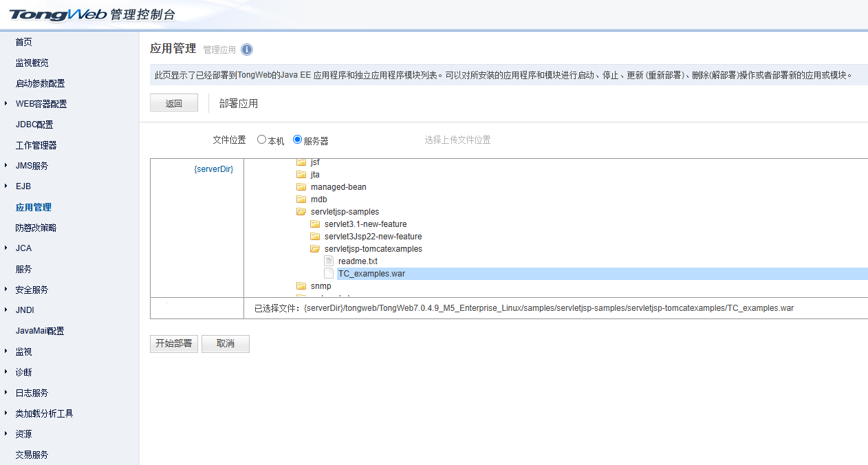The width and height of the screenshot is (868, 465).
Task: Click the 部署应用 heading text
Action: (x=239, y=104)
